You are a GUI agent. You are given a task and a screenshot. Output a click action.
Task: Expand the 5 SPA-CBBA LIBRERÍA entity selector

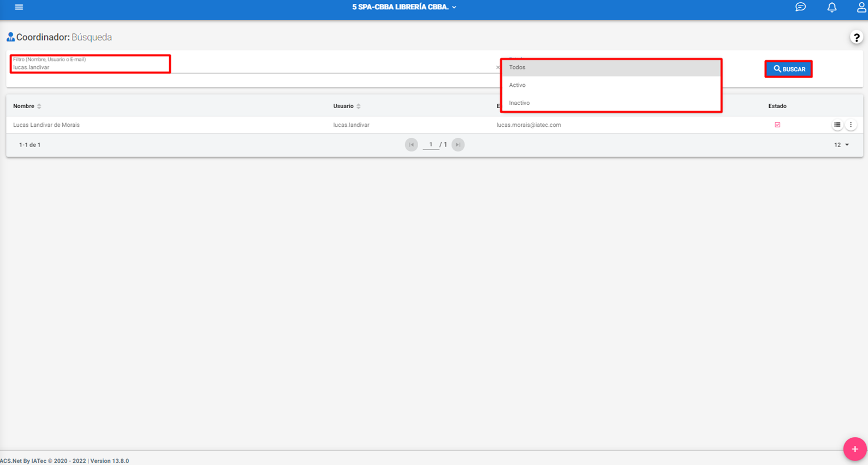click(404, 7)
